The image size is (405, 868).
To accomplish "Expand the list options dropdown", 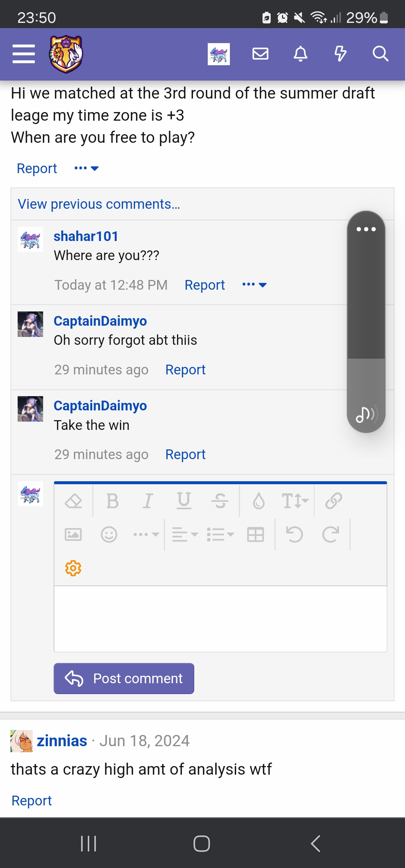I will coord(220,534).
